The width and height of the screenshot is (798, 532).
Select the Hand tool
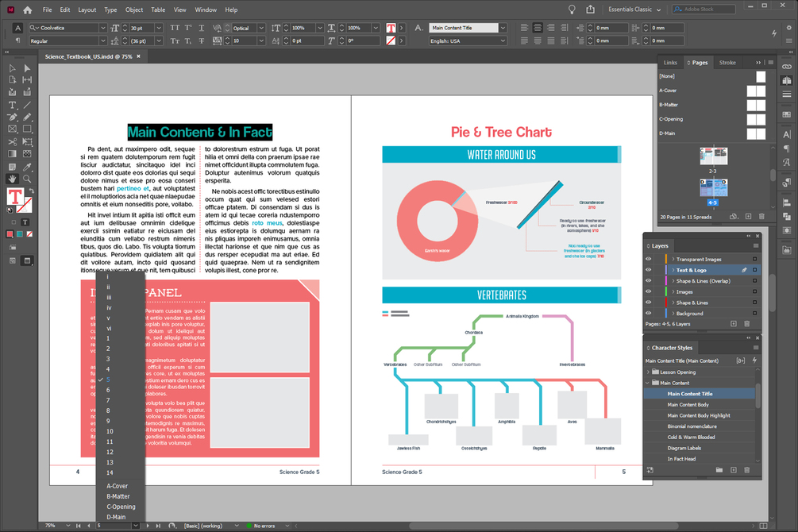[12, 179]
